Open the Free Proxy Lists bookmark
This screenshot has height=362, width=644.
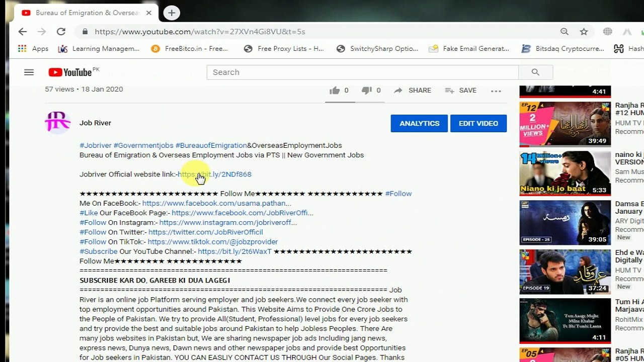[x=284, y=49]
